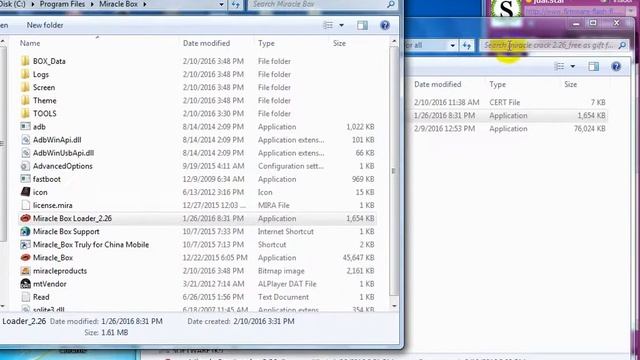Open address history dropdown in background window

point(452,45)
